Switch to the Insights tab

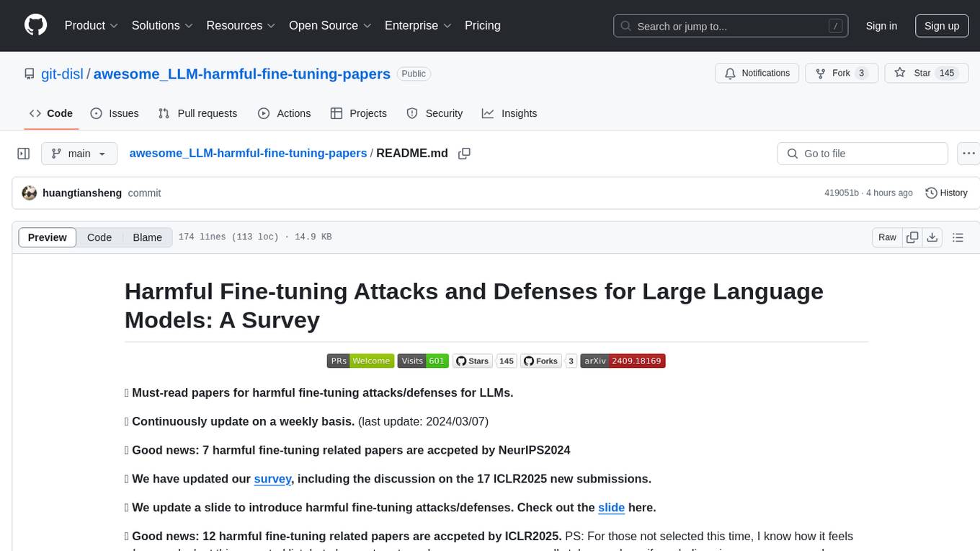click(509, 113)
